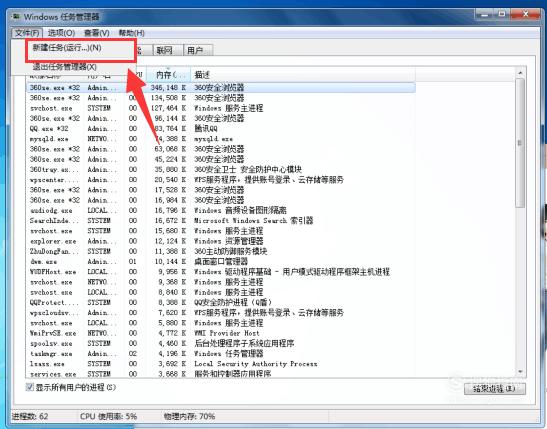The width and height of the screenshot is (547, 429).
Task: Select the WmiPrvSE.exe process row
Action: coord(221,333)
